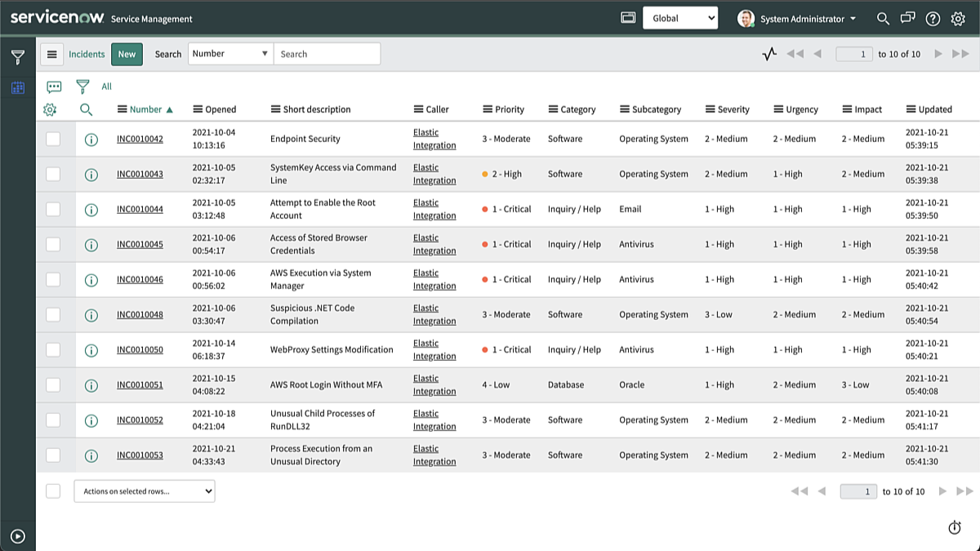
Task: Sort by Caller column header
Action: (x=438, y=109)
